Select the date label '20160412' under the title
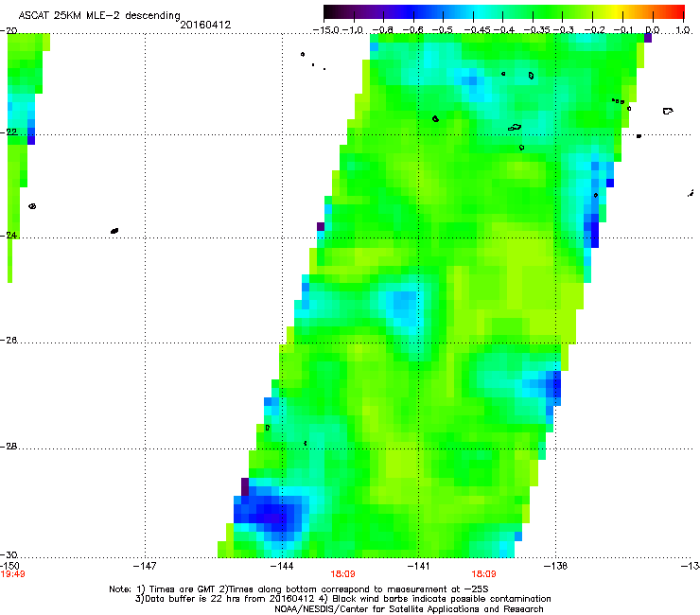The image size is (700, 615). click(205, 25)
